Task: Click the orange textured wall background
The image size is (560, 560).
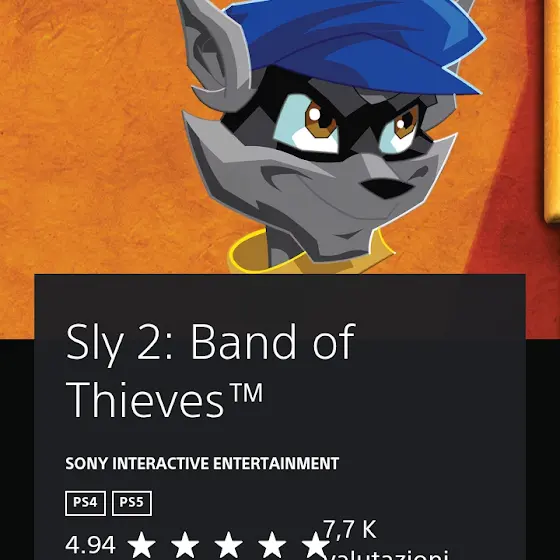Action: 89,143
